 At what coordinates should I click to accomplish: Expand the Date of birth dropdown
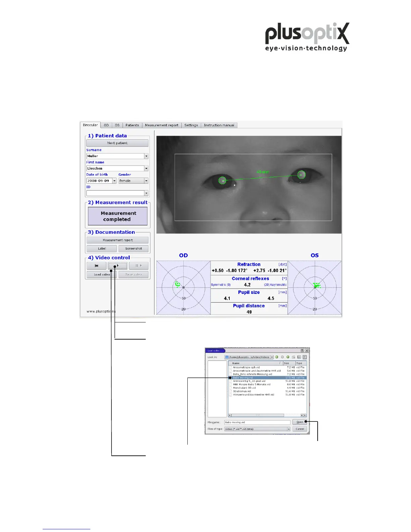(x=114, y=181)
